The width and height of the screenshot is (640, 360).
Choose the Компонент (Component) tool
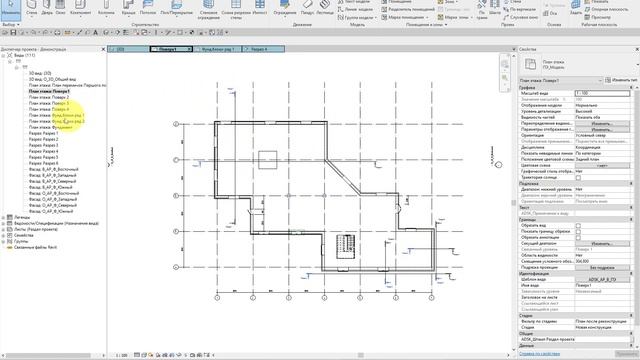(80, 8)
